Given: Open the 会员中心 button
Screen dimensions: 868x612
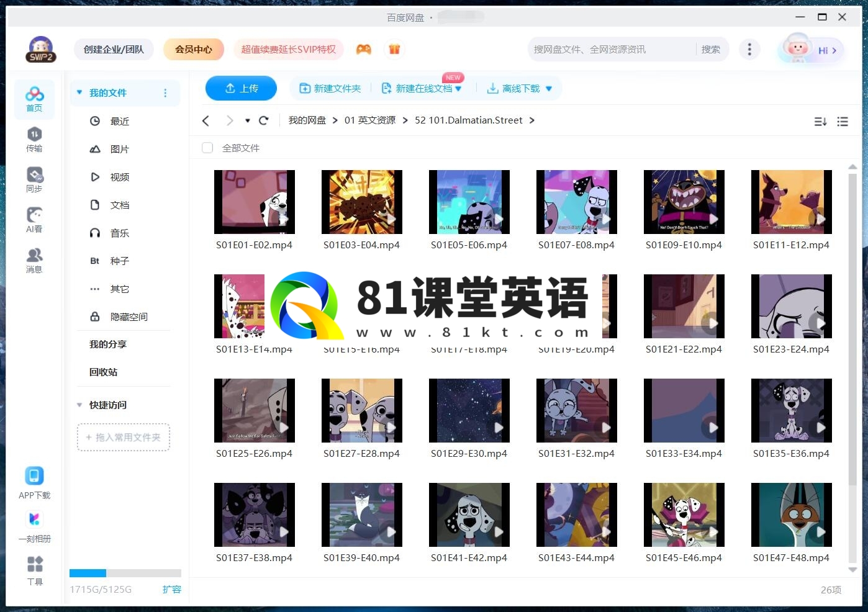Looking at the screenshot, I should (194, 49).
